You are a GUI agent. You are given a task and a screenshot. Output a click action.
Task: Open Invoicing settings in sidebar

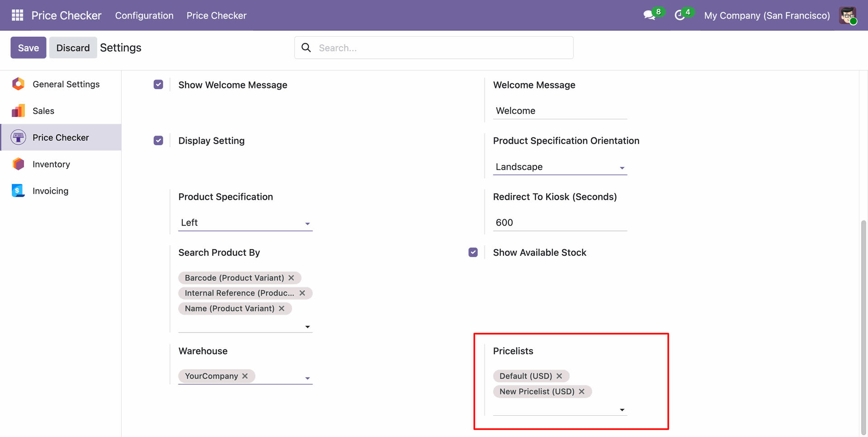click(x=50, y=191)
